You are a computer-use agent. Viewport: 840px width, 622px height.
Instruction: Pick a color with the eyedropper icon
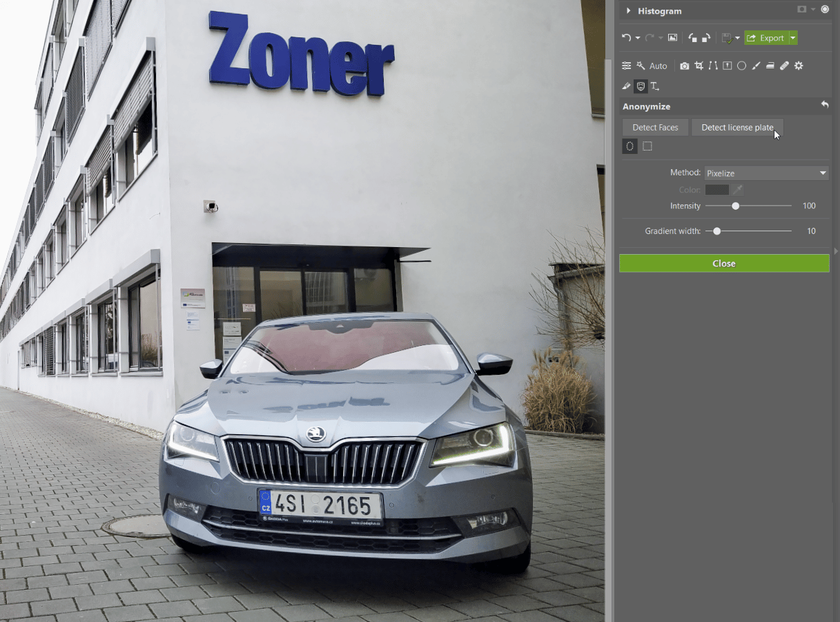[x=738, y=190]
